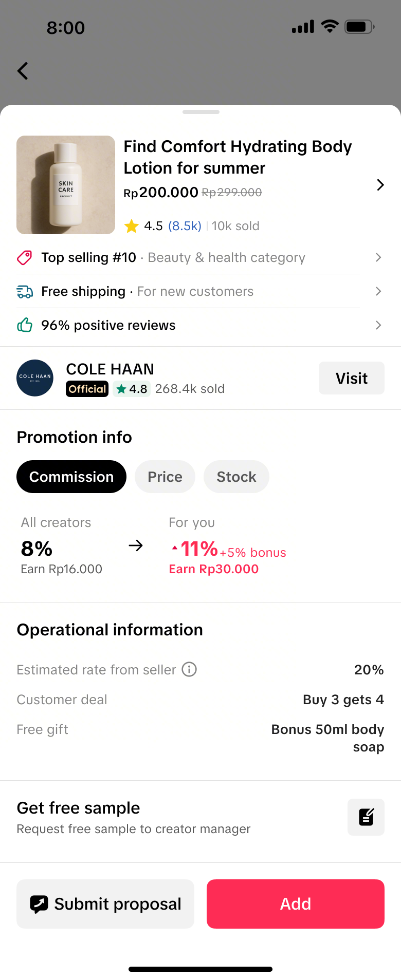Tap the free shipping truck icon

[x=25, y=292]
